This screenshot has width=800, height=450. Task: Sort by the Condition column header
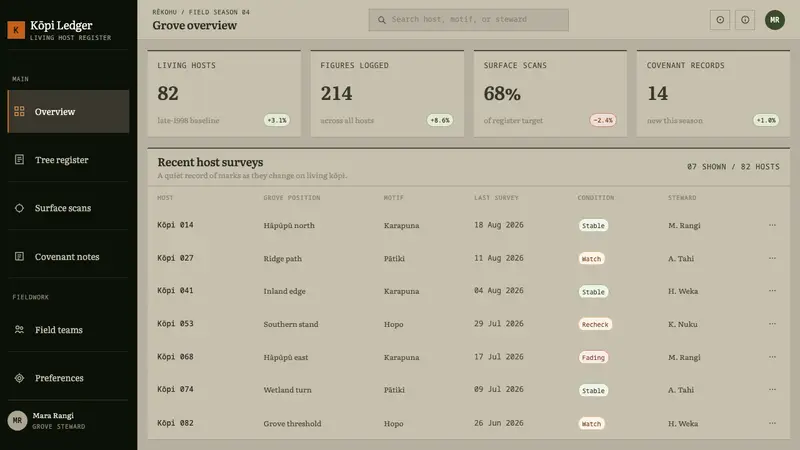point(595,197)
